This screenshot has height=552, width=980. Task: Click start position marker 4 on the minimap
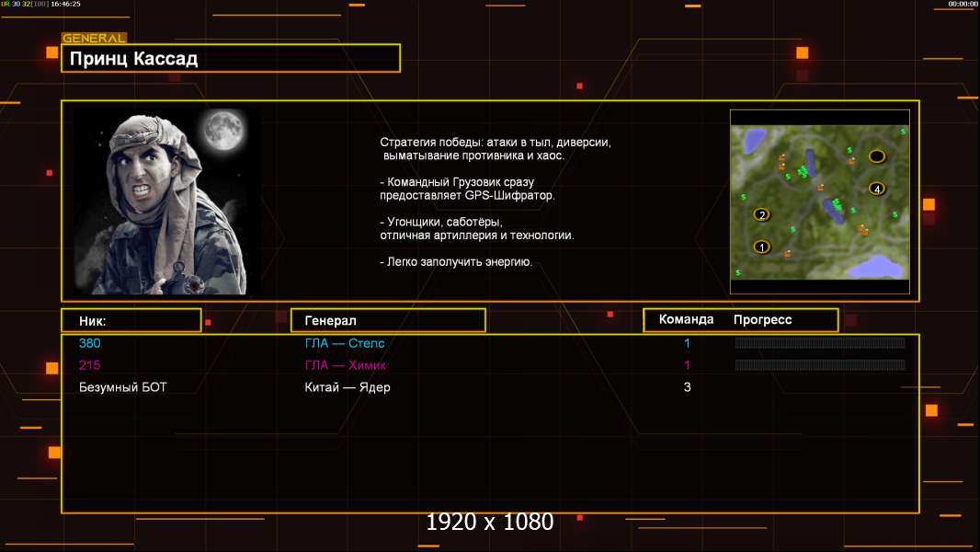pyautogui.click(x=877, y=189)
